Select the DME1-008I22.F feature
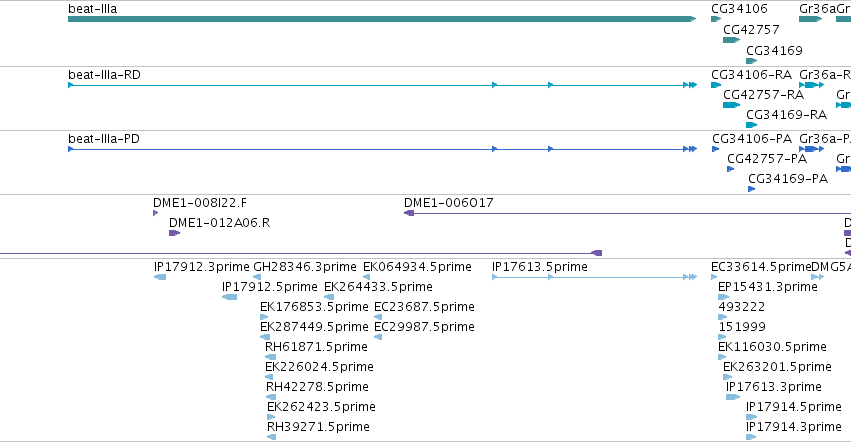Viewport: 851px width, 442px height. click(156, 213)
